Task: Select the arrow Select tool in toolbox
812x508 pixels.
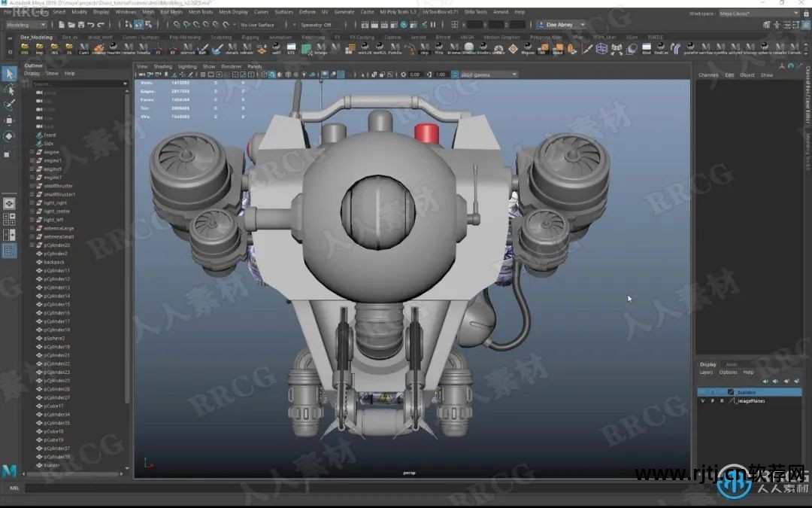Action: [9, 74]
